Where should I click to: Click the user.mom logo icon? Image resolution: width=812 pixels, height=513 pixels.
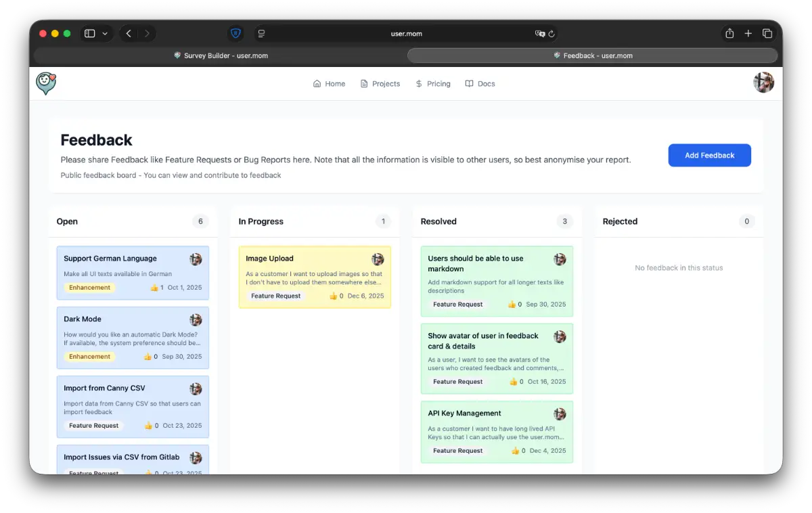(46, 83)
